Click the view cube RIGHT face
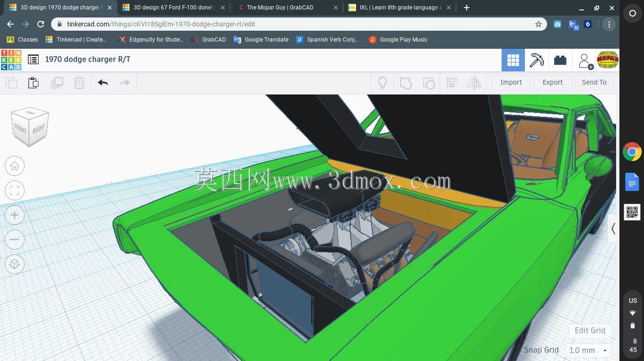 (39, 129)
